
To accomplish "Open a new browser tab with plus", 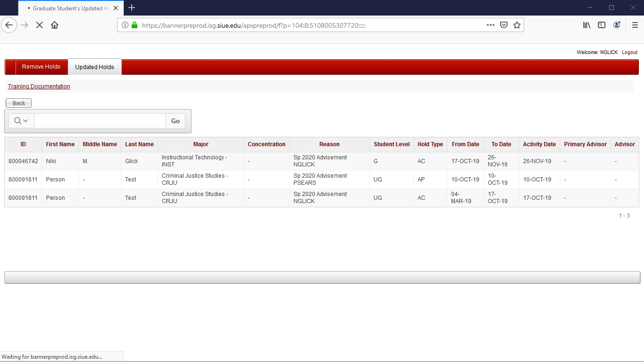I will [x=132, y=8].
